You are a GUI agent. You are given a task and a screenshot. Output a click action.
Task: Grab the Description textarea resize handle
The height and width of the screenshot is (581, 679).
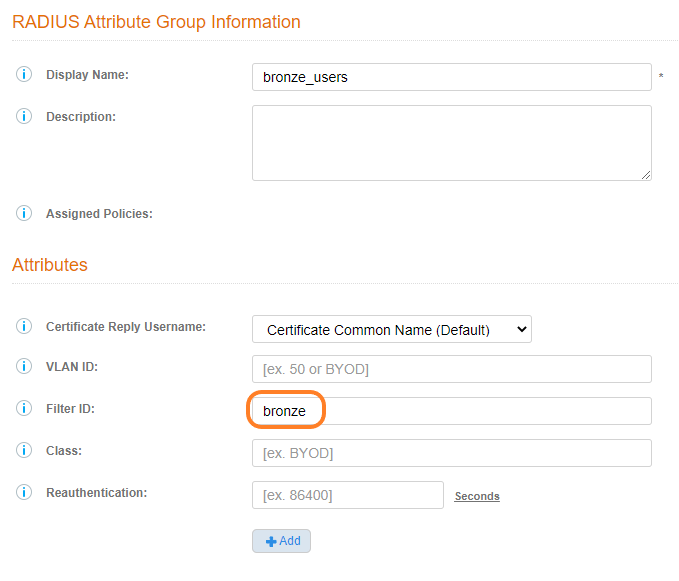(x=645, y=175)
